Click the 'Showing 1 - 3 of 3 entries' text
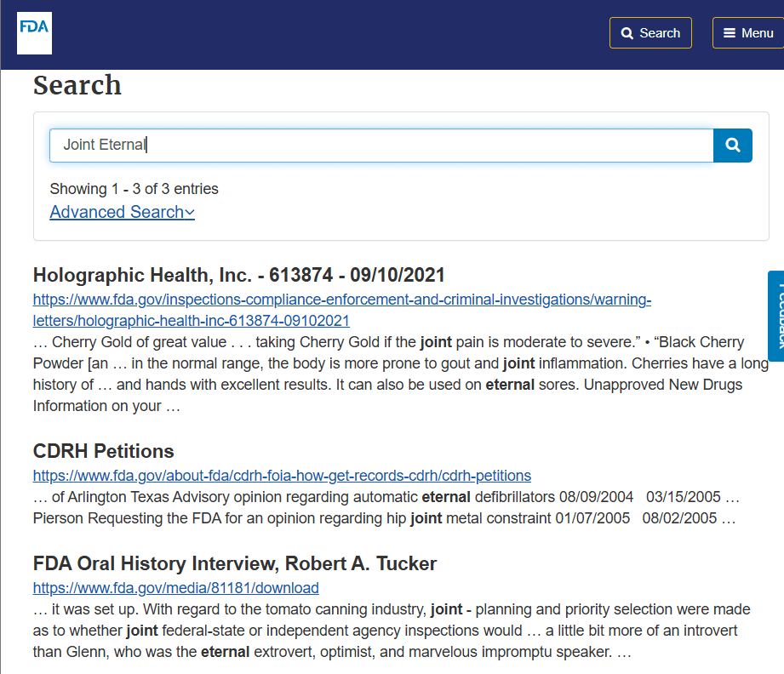Screen dimensions: 784x674 pos(134,189)
